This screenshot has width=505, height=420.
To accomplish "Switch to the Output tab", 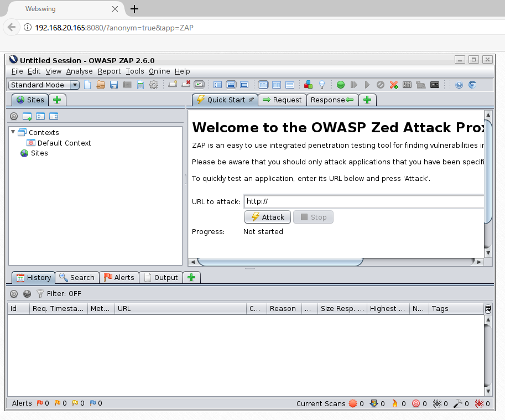I will pyautogui.click(x=161, y=277).
